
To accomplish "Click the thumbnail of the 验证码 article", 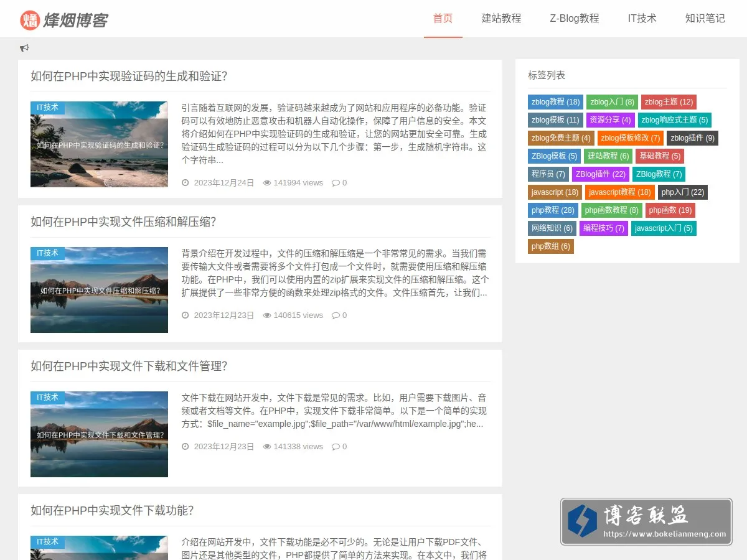I will (99, 144).
